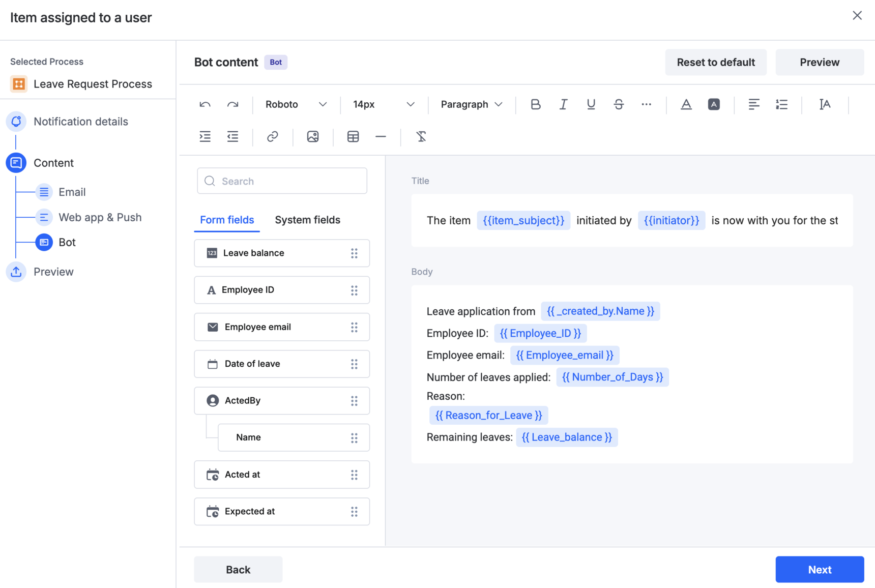Click the undo arrow icon
The width and height of the screenshot is (875, 588).
tap(205, 104)
